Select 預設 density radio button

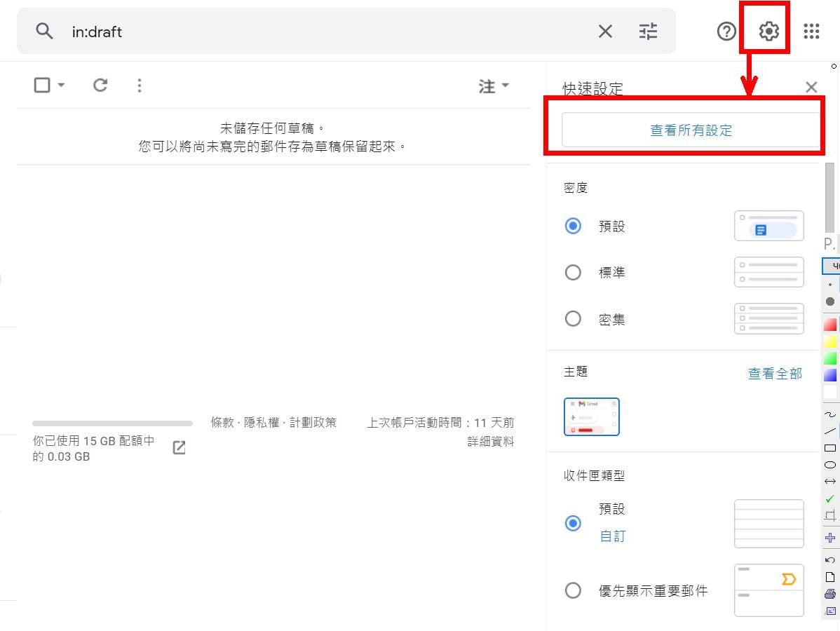pos(573,226)
